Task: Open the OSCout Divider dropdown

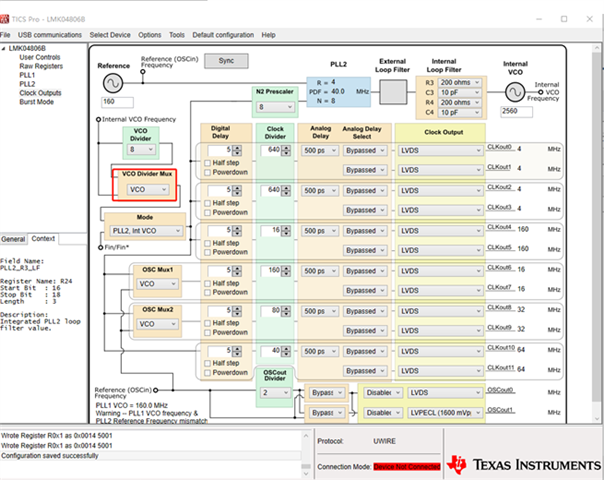Action: tap(275, 393)
